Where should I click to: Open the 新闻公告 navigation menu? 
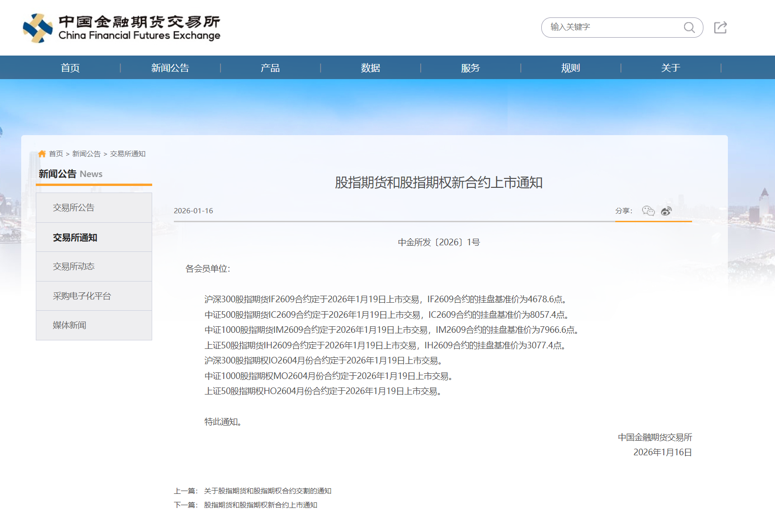[x=170, y=67]
